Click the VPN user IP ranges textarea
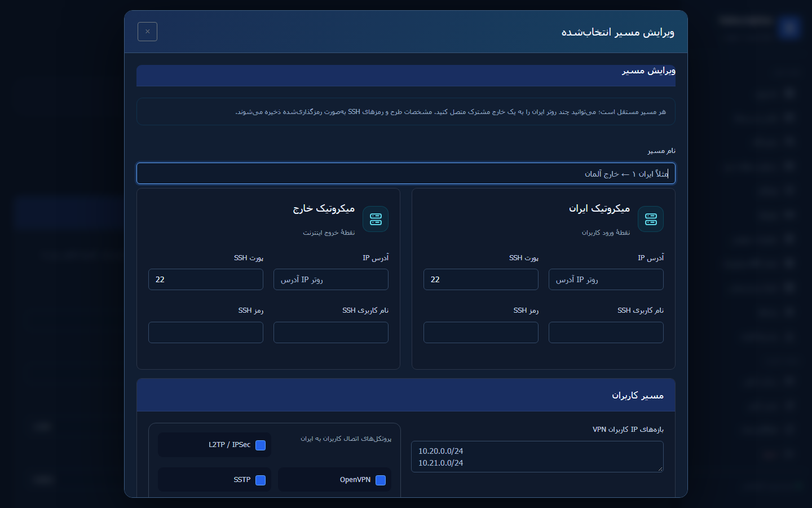812x508 pixels. [x=537, y=457]
